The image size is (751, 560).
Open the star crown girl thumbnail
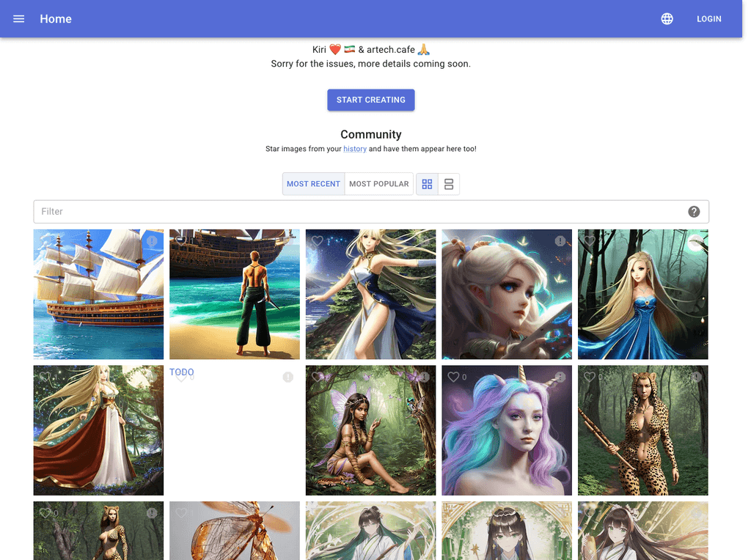507,531
